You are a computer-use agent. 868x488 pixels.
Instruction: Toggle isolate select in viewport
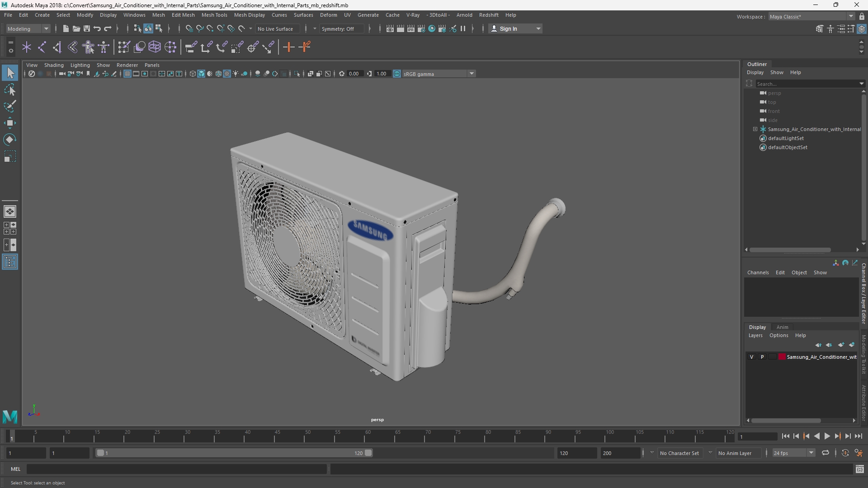pos(297,74)
